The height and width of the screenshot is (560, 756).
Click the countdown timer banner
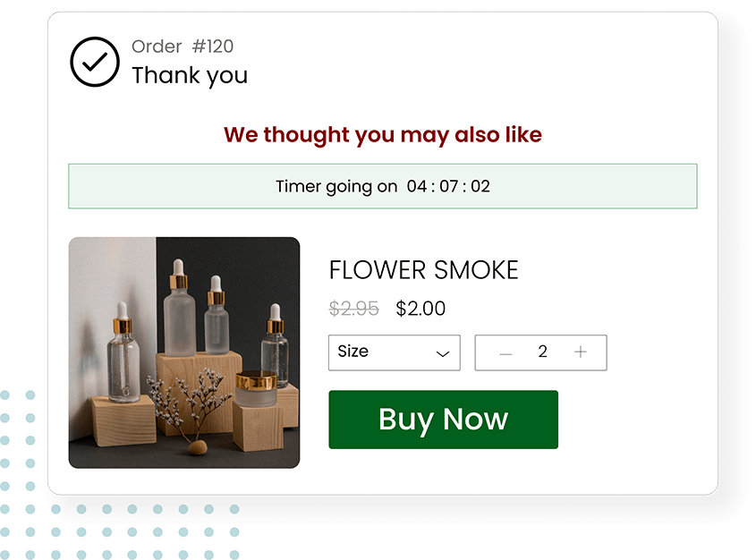(383, 186)
